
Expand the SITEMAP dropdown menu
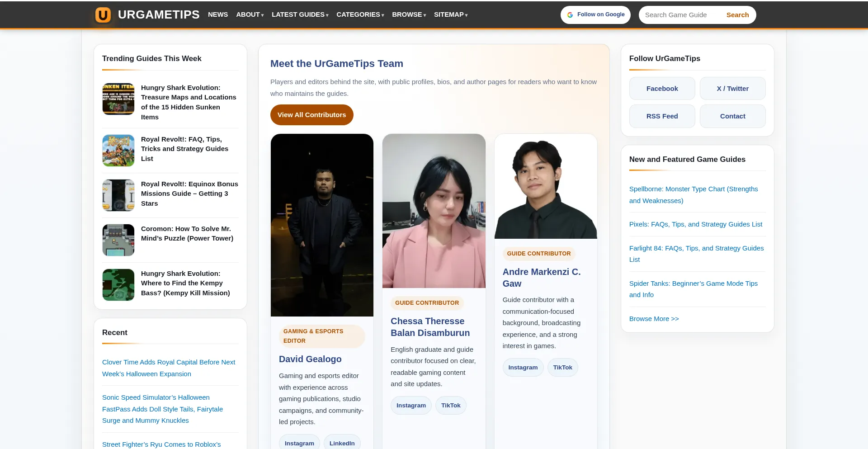[451, 14]
